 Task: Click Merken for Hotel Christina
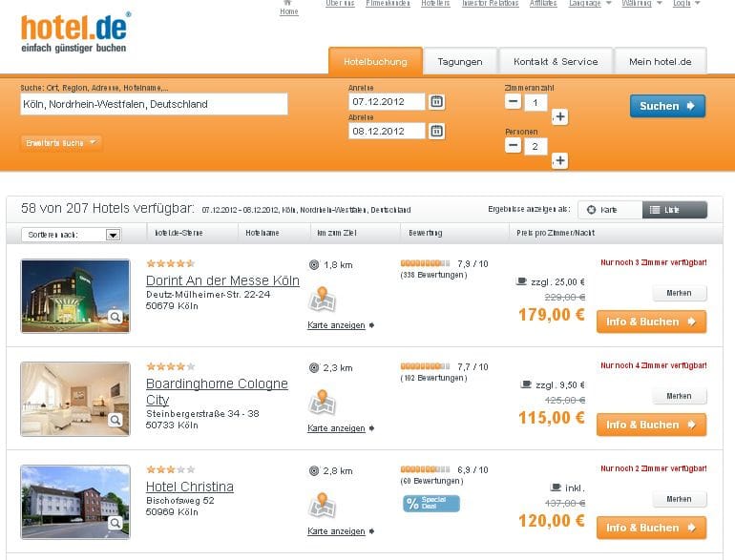[x=680, y=499]
